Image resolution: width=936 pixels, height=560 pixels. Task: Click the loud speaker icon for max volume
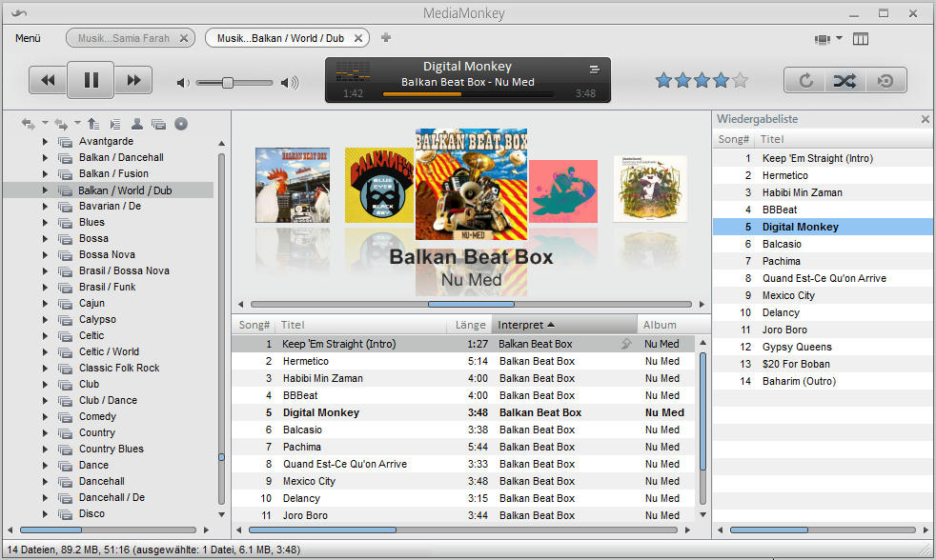(x=290, y=83)
